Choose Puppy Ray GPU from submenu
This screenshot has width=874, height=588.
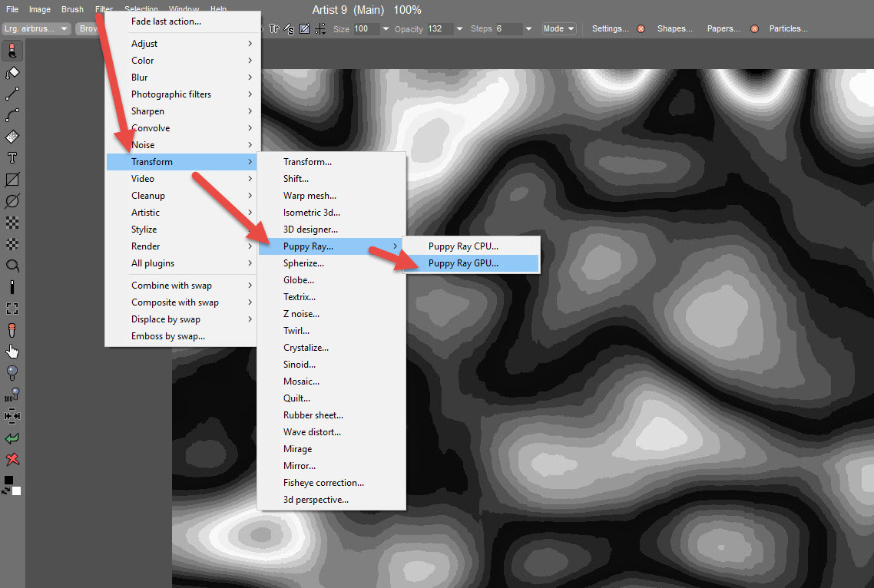[x=463, y=263]
